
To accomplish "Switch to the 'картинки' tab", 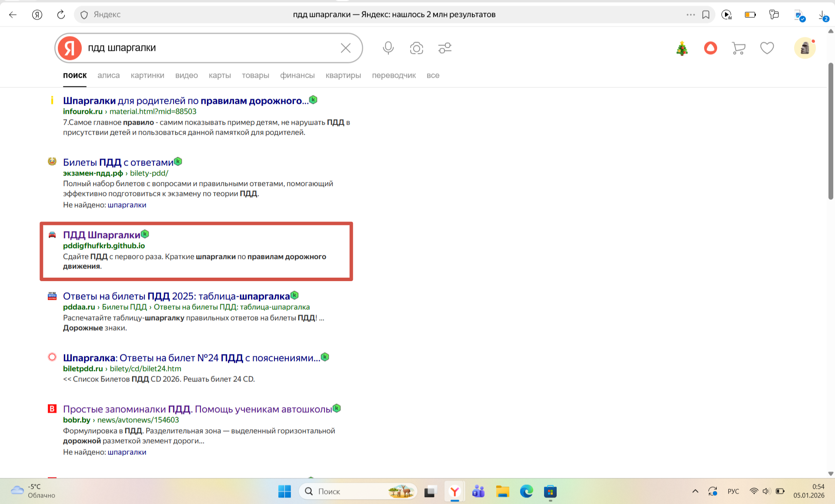I will [x=147, y=75].
